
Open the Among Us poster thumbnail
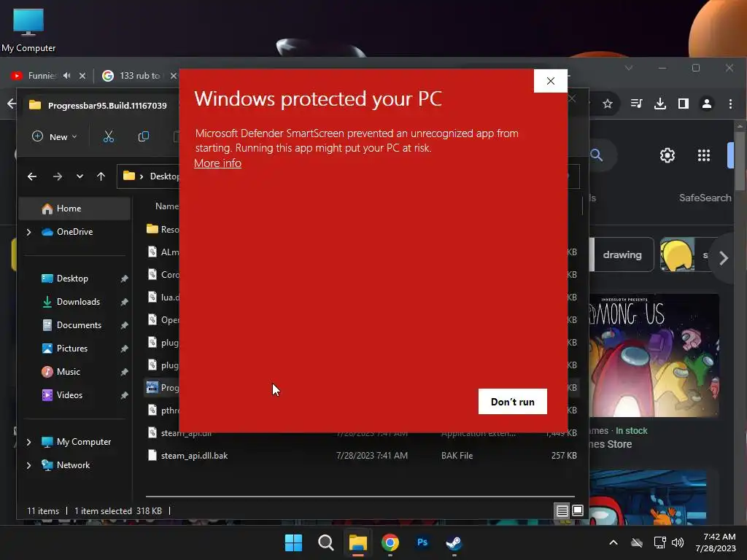(x=654, y=355)
